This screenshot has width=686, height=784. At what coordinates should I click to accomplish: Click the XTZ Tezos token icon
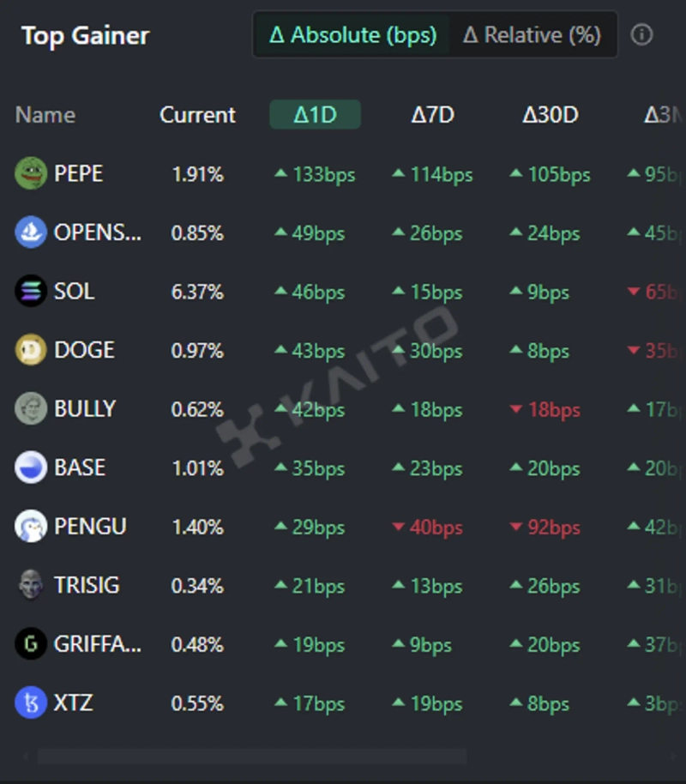[x=31, y=703]
